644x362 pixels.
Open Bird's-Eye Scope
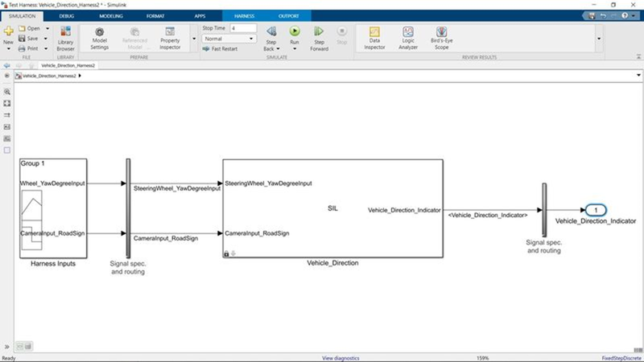coord(441,39)
